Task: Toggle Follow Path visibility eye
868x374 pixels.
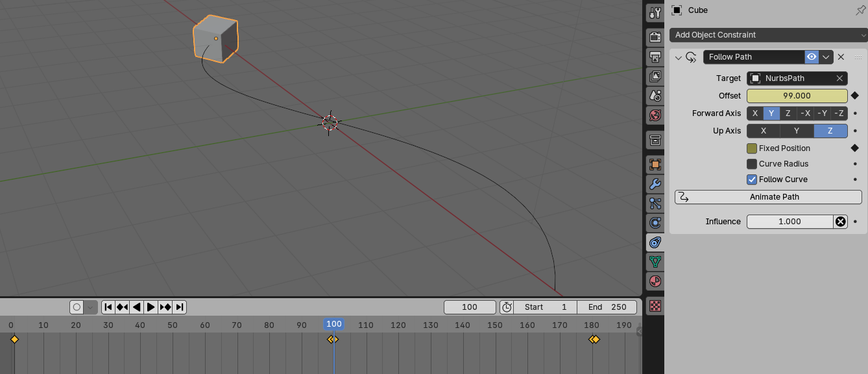Action: [x=812, y=57]
